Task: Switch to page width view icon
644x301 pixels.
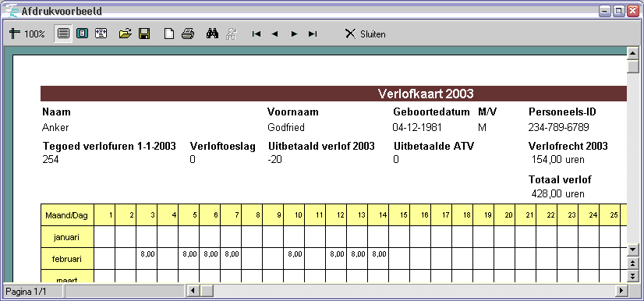Action: 101,34
